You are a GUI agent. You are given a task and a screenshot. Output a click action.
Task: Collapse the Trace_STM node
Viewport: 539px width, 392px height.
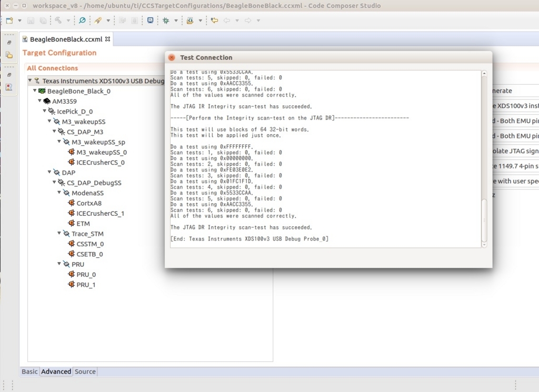point(59,233)
